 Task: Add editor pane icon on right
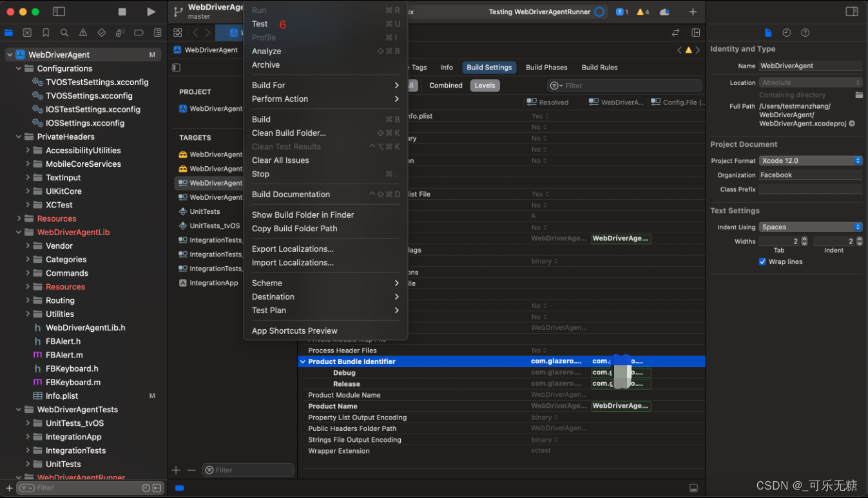click(x=696, y=32)
